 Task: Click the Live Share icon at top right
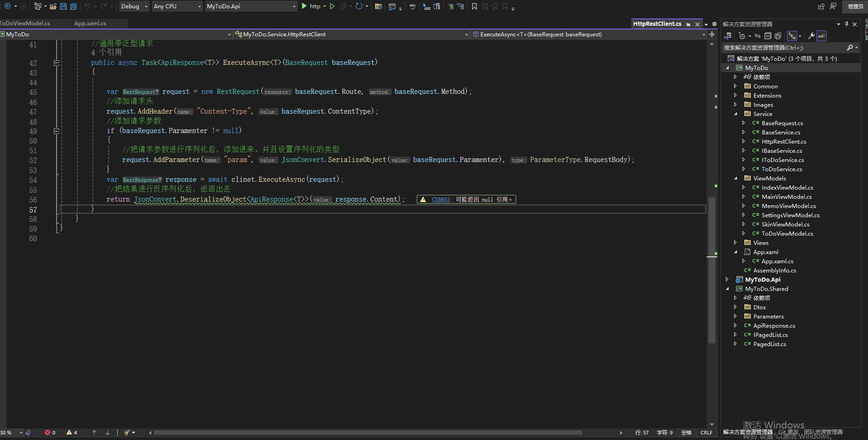tap(822, 6)
